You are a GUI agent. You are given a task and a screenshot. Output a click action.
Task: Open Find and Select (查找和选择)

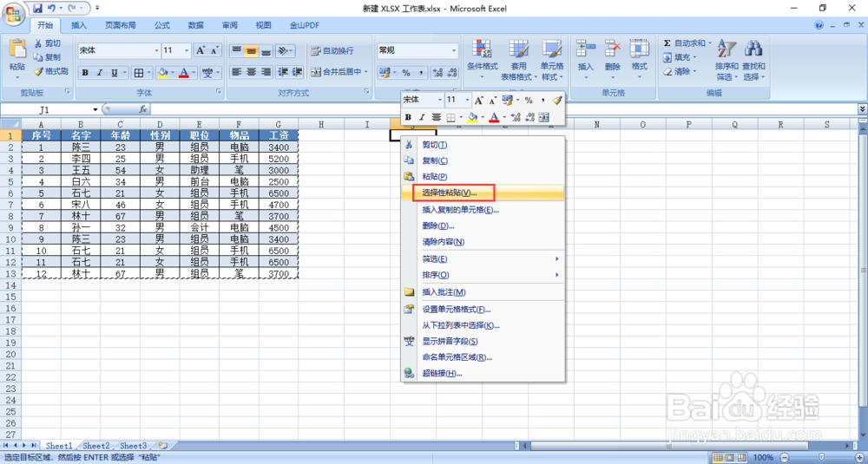(754, 60)
